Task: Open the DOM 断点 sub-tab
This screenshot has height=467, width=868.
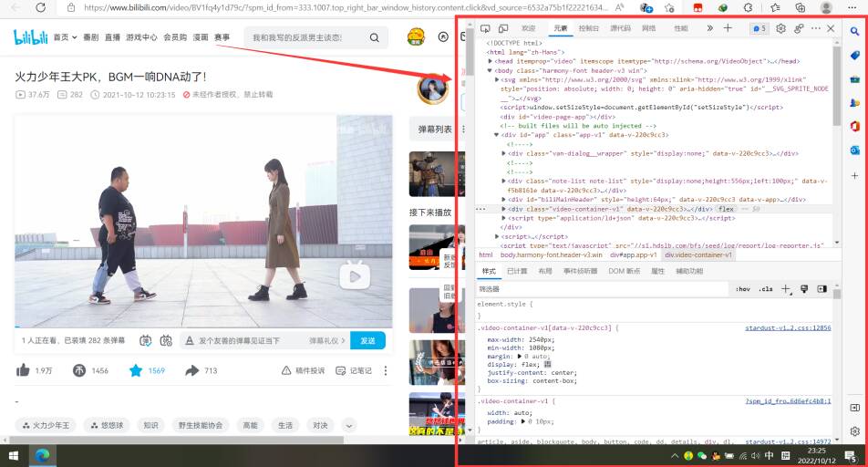Action: click(624, 271)
